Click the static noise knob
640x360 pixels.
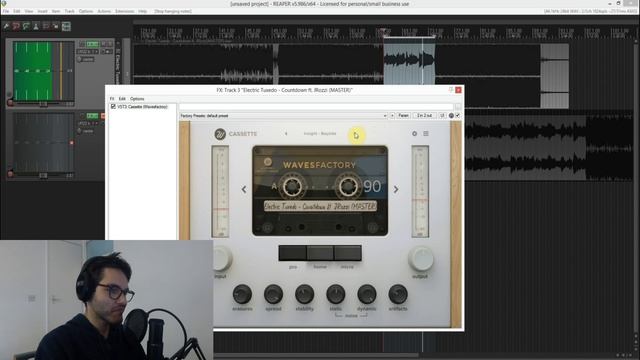click(x=336, y=294)
